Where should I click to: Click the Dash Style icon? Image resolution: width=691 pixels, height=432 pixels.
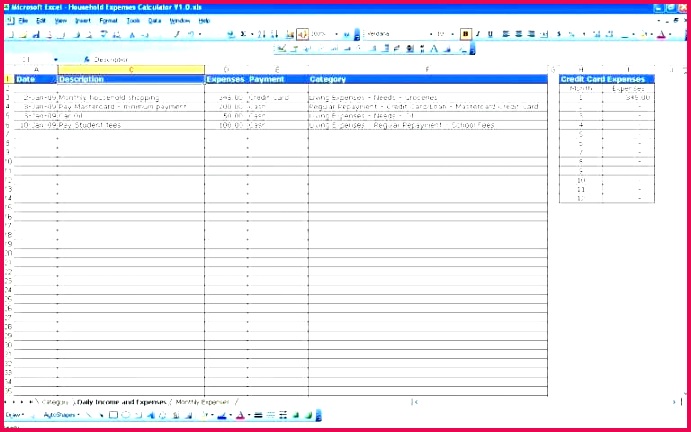[271, 415]
